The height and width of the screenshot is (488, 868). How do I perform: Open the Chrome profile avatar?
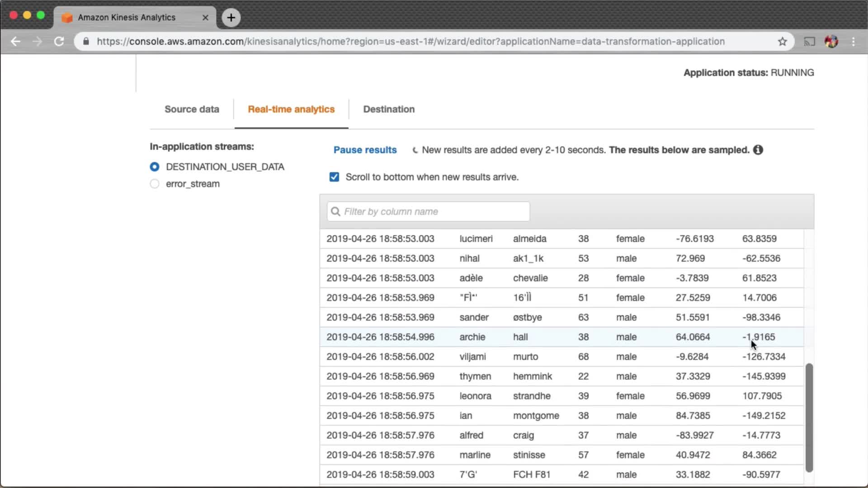[x=831, y=42]
